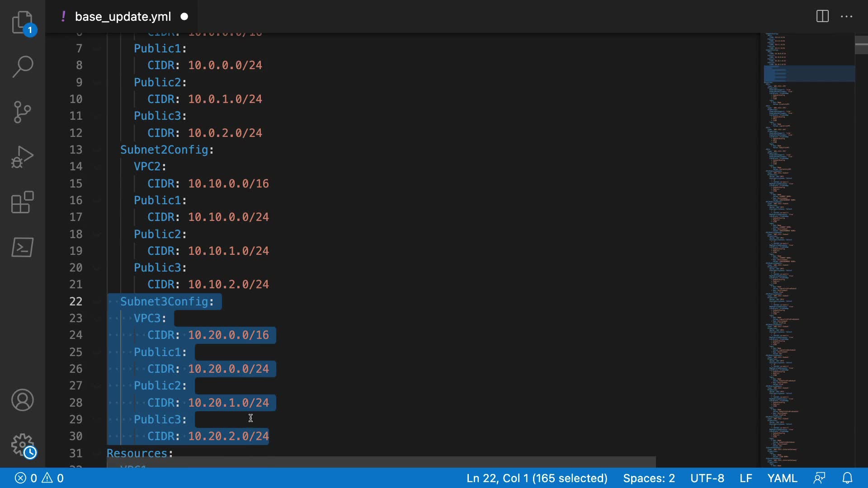This screenshot has width=868, height=488.
Task: Open the terminal panel icon in sidebar
Action: pyautogui.click(x=22, y=247)
